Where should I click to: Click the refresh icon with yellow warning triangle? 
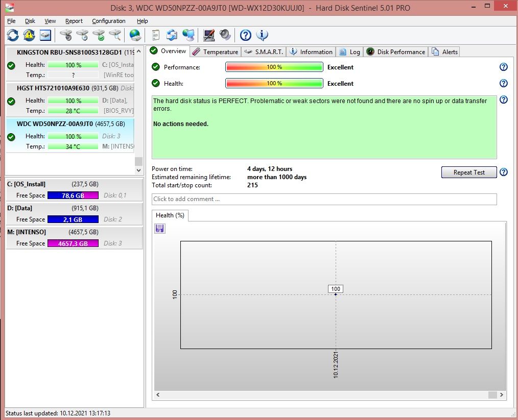[x=29, y=35]
